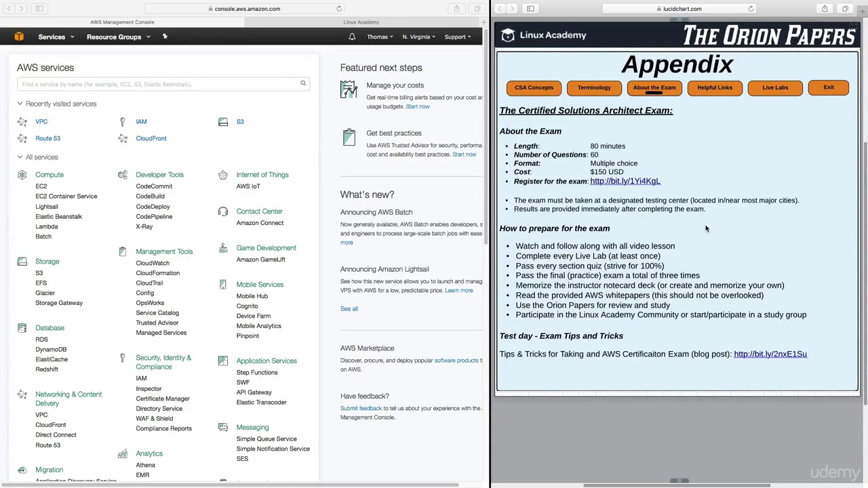The image size is (868, 488).
Task: Click the Mobile Services category icon
Action: [x=223, y=285]
